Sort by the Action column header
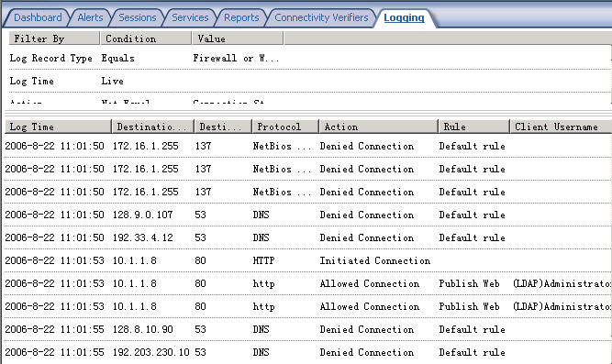This screenshot has height=364, width=612. (379, 127)
